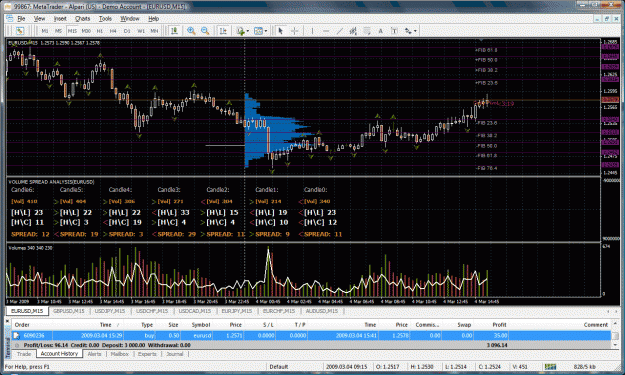Select the M15 timeframe button
625x375 pixels.
pyautogui.click(x=72, y=31)
